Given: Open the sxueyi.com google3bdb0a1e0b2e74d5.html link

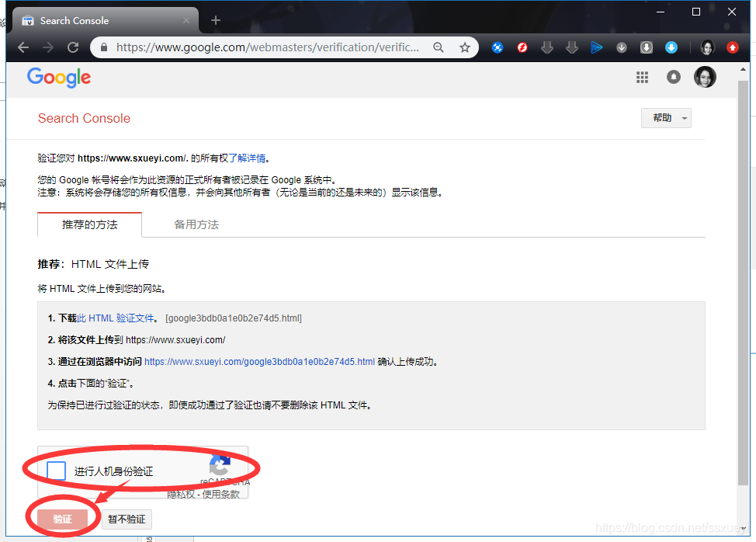Looking at the screenshot, I should point(259,362).
